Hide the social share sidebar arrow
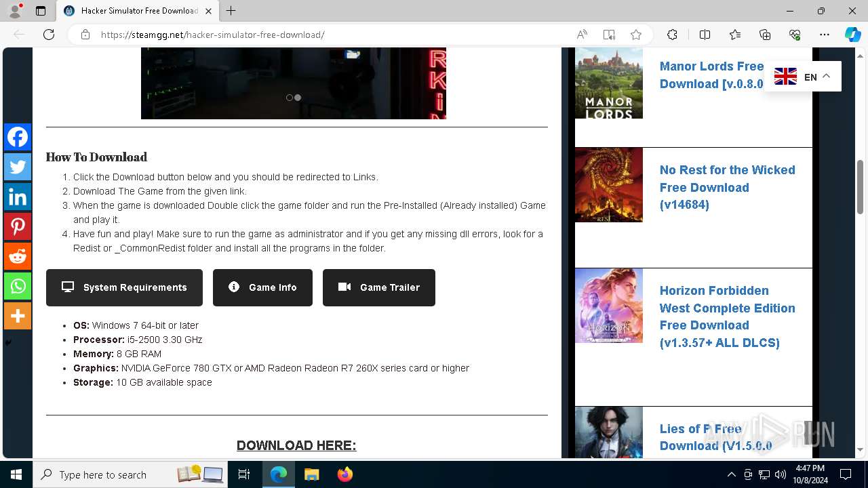The image size is (868, 488). click(8, 342)
